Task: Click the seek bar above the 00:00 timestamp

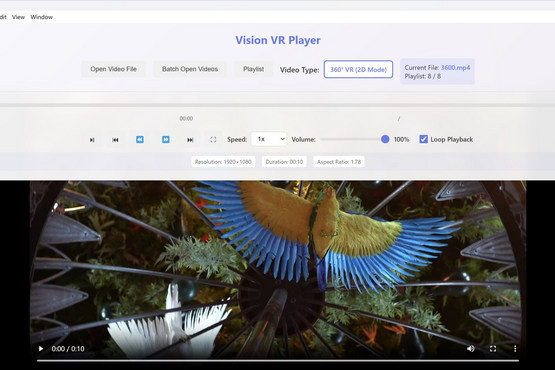Action: click(278, 105)
